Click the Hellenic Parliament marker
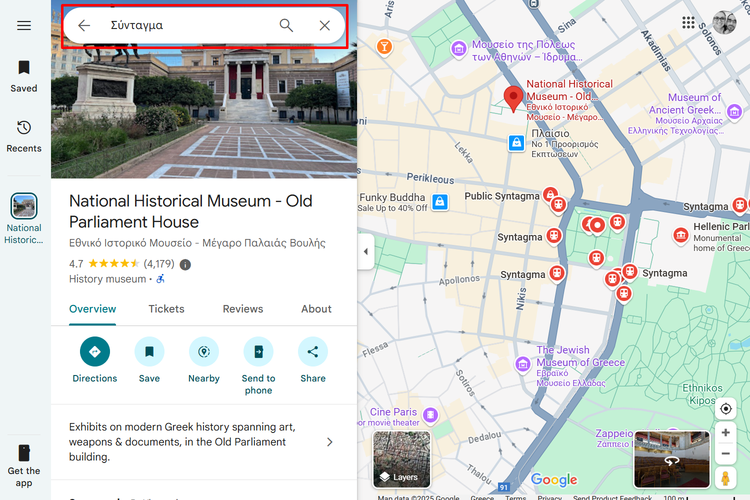Viewport: 750px width, 500px height. click(x=681, y=235)
